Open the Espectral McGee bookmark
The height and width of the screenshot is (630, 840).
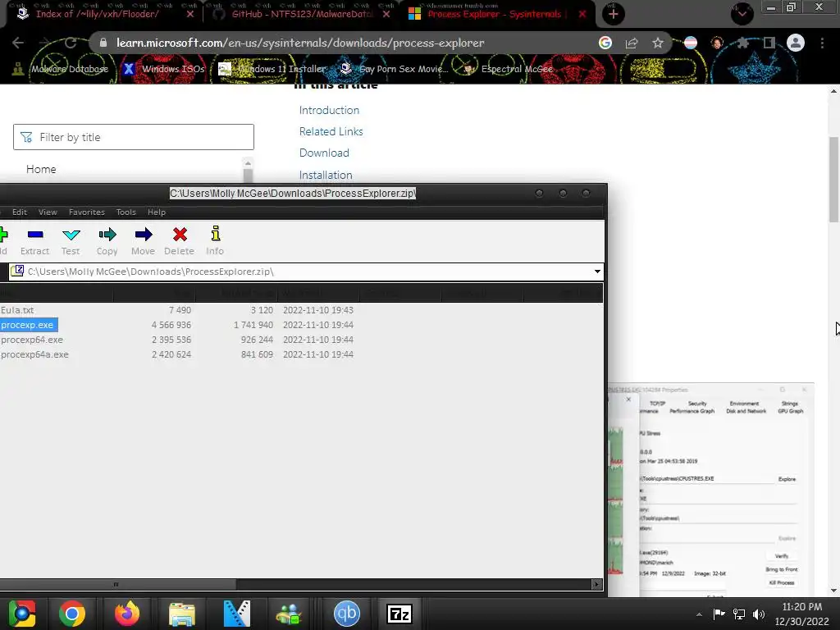click(508, 69)
